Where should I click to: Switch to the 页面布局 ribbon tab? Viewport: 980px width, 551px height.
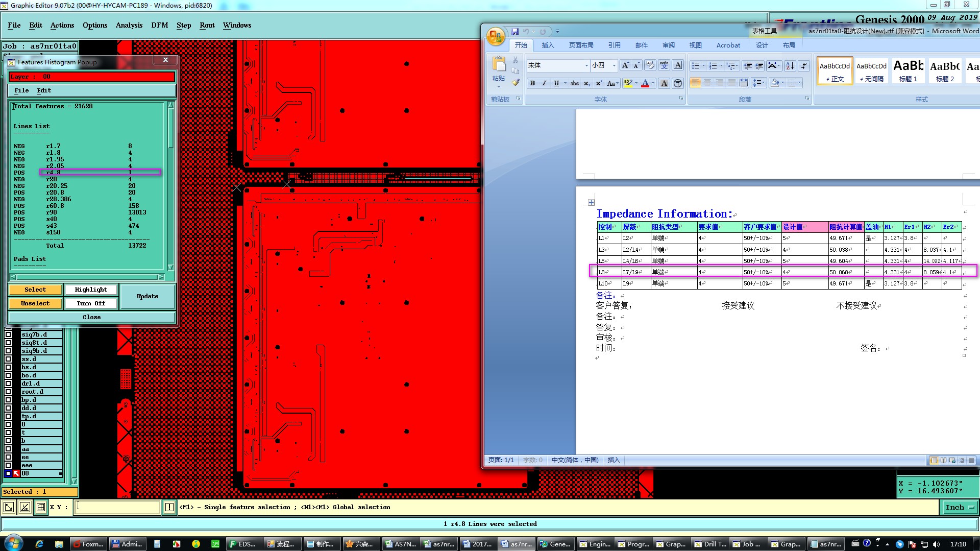point(581,45)
